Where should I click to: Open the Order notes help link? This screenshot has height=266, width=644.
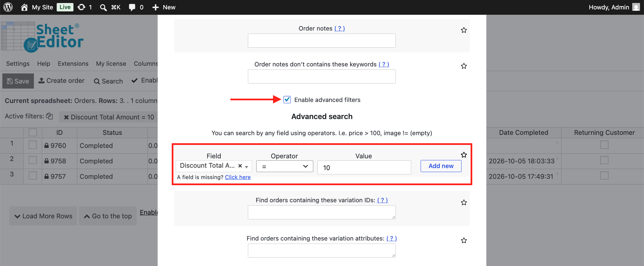coord(340,29)
